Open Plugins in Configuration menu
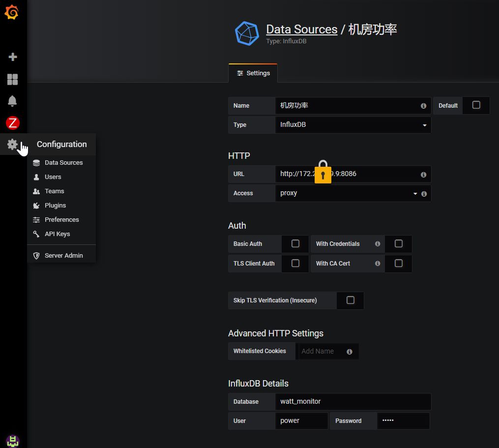Image resolution: width=499 pixels, height=448 pixels. (61, 206)
